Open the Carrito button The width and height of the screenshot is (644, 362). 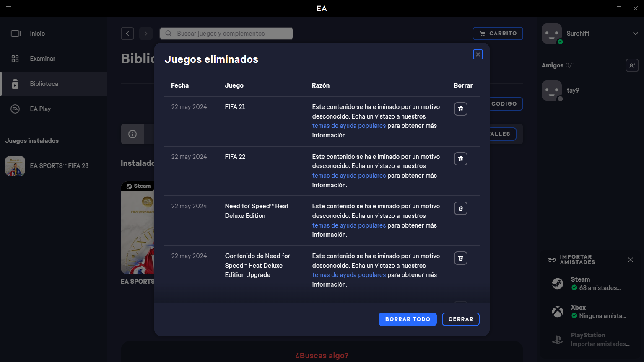point(498,34)
